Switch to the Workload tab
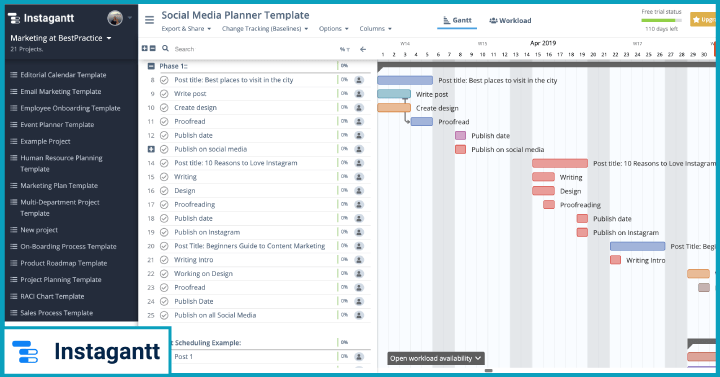The width and height of the screenshot is (720, 377). click(510, 21)
